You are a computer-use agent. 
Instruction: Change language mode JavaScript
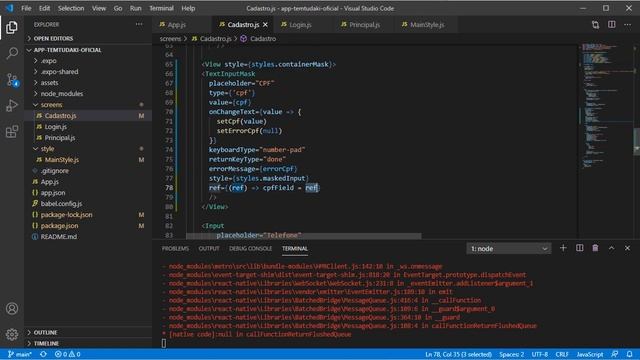(x=589, y=354)
